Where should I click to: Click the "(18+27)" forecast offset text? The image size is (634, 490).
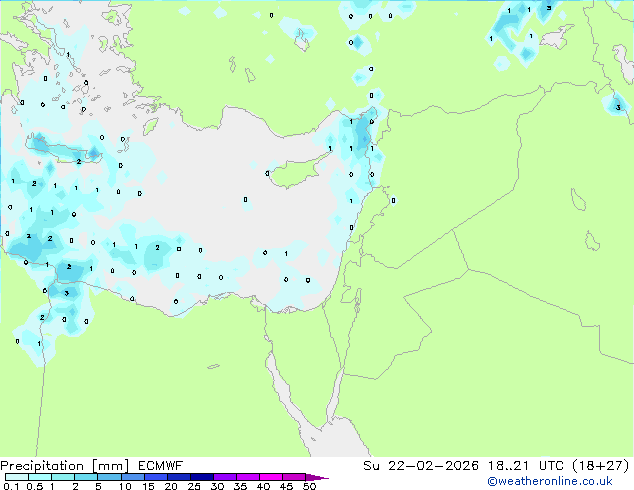pyautogui.click(x=601, y=466)
